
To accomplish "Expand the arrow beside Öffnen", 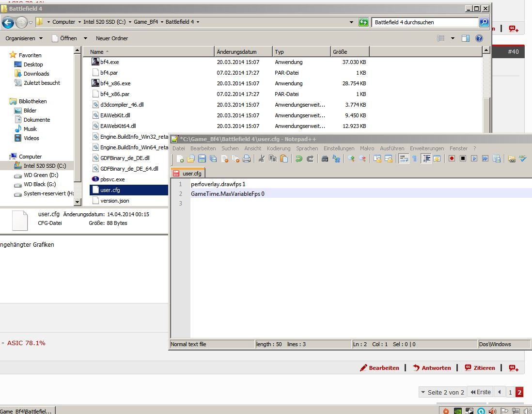I will [85, 38].
